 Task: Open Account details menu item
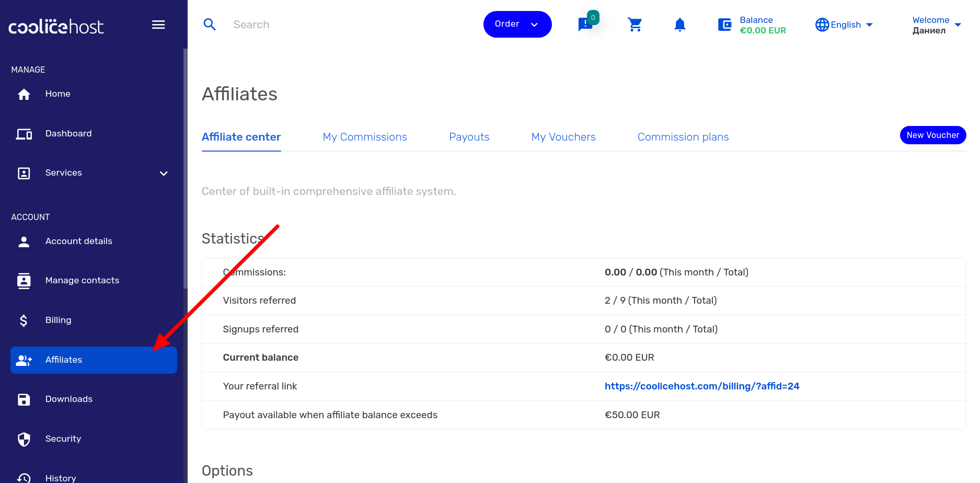coord(79,241)
